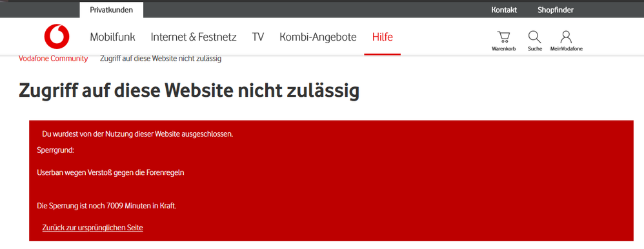Click 'Zurück zur ursprünglichen Seite' link
644x249 pixels.
(92, 227)
